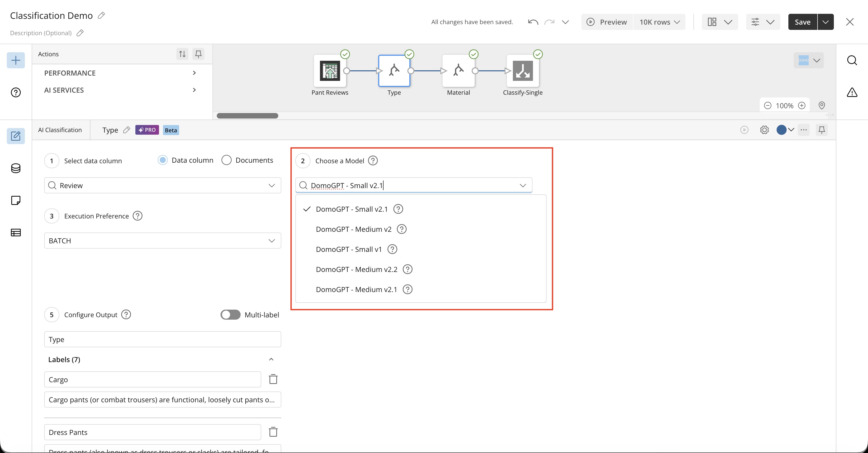Delete the Dress Pants label
The width and height of the screenshot is (868, 453).
coord(273,432)
